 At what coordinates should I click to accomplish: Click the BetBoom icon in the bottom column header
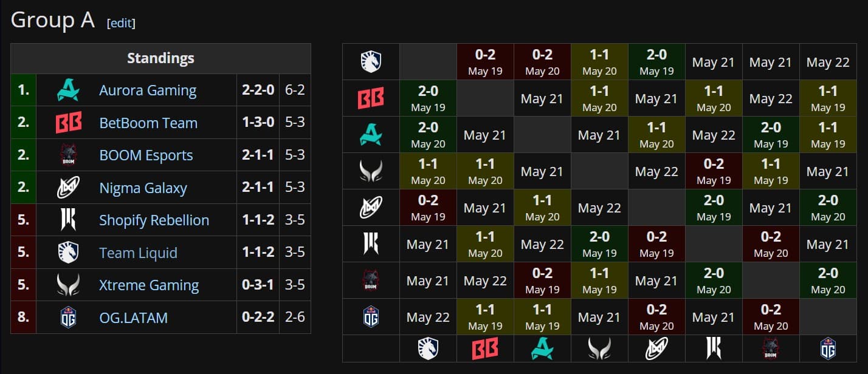pyautogui.click(x=484, y=348)
